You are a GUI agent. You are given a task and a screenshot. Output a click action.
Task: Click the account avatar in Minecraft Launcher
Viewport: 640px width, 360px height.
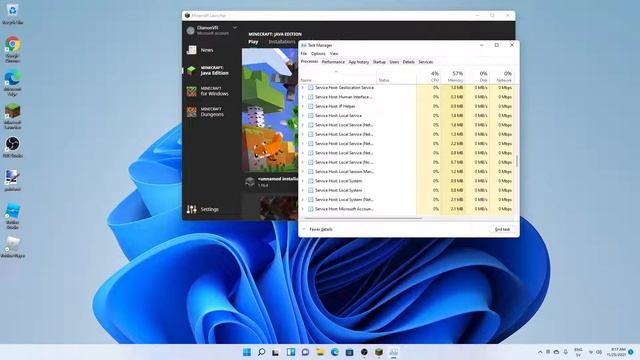(x=191, y=30)
